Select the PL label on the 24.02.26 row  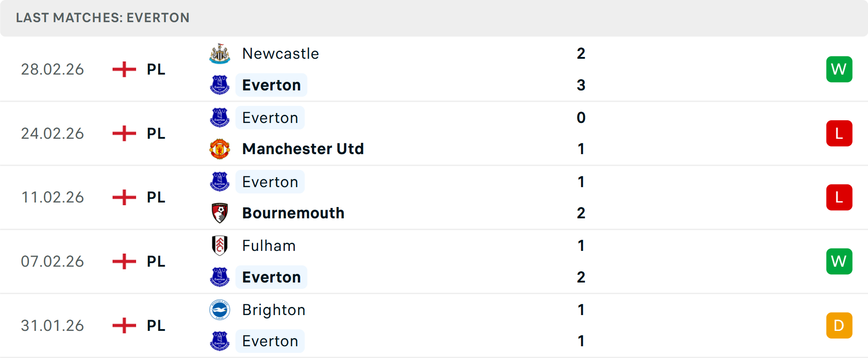point(155,133)
